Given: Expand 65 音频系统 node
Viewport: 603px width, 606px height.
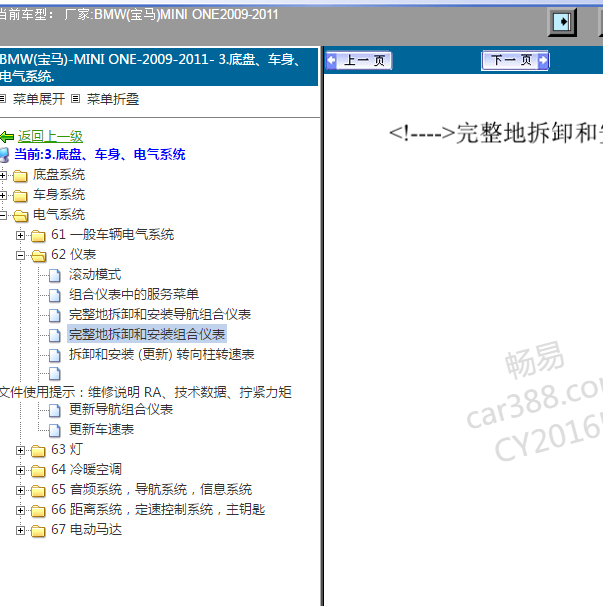Looking at the screenshot, I should click(20, 490).
